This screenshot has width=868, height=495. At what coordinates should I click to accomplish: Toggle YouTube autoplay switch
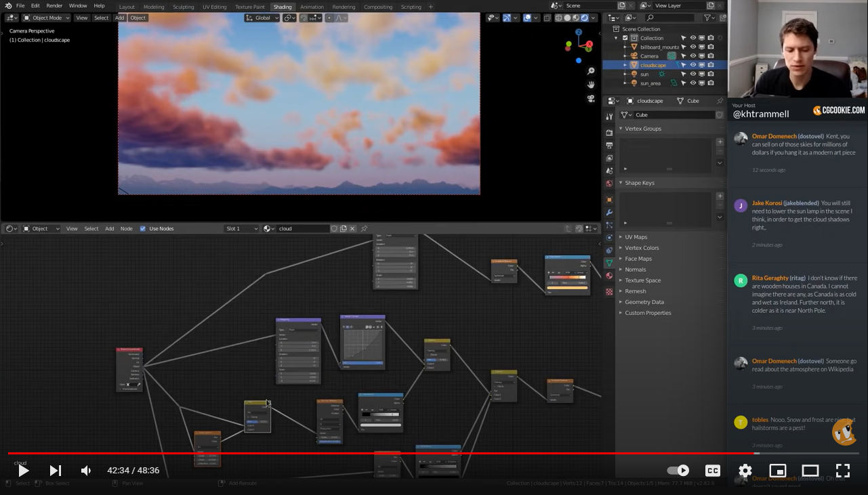678,471
